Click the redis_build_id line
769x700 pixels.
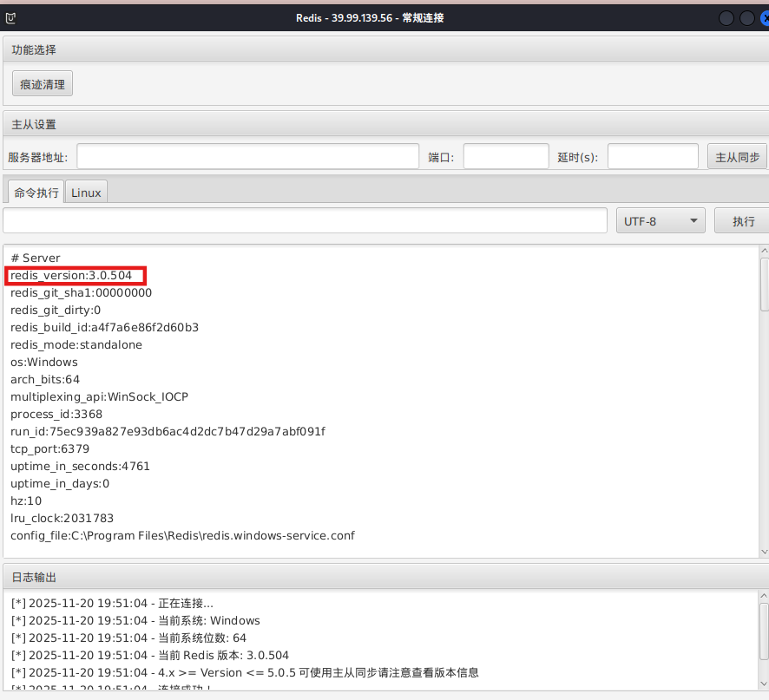click(104, 328)
